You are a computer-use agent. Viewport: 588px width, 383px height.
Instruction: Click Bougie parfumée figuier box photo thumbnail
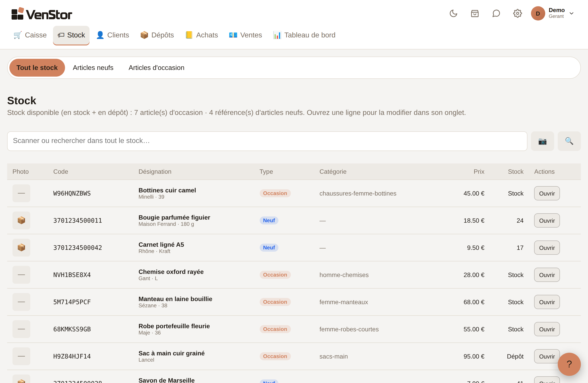[x=21, y=220]
